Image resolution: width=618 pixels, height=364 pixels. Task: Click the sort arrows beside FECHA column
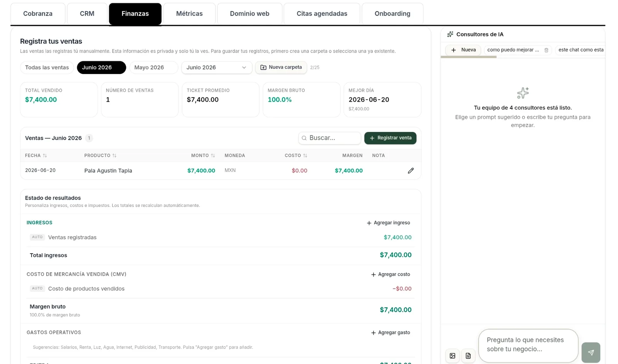[45, 156]
